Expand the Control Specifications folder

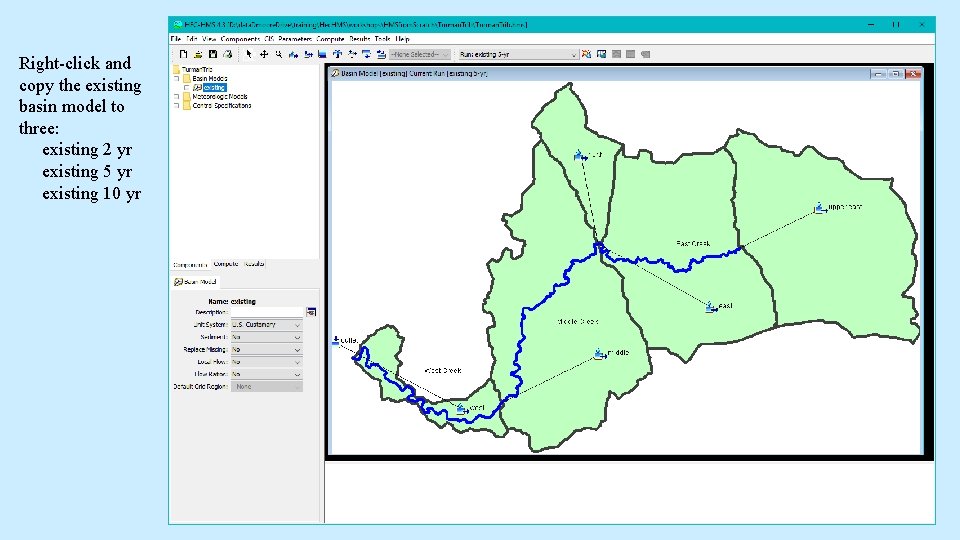pos(177,106)
